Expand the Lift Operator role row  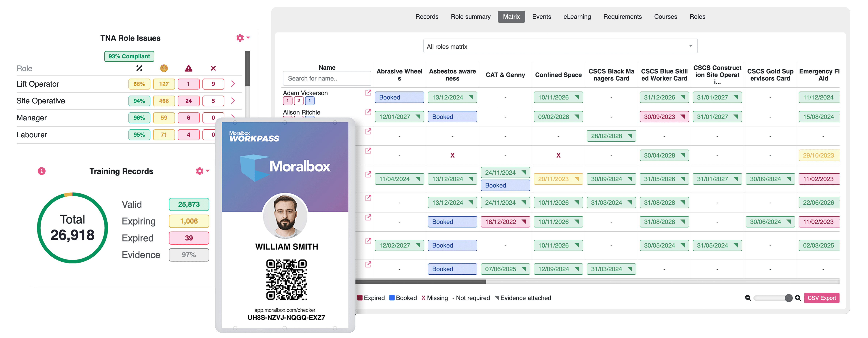(x=233, y=84)
